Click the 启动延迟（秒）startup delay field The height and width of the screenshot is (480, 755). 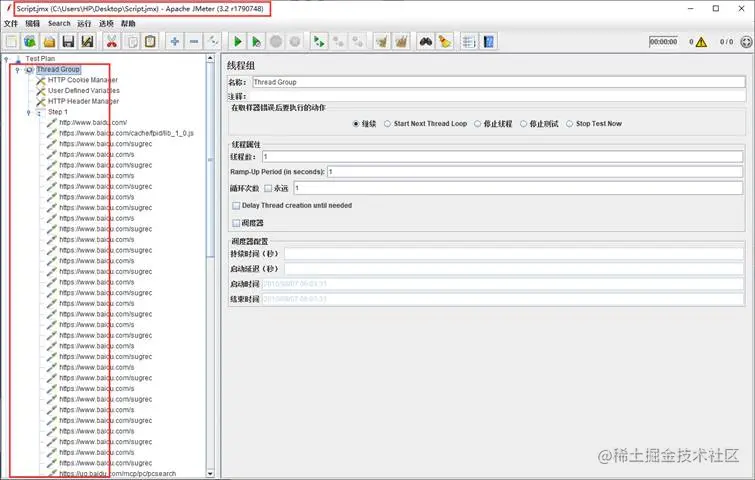514,269
